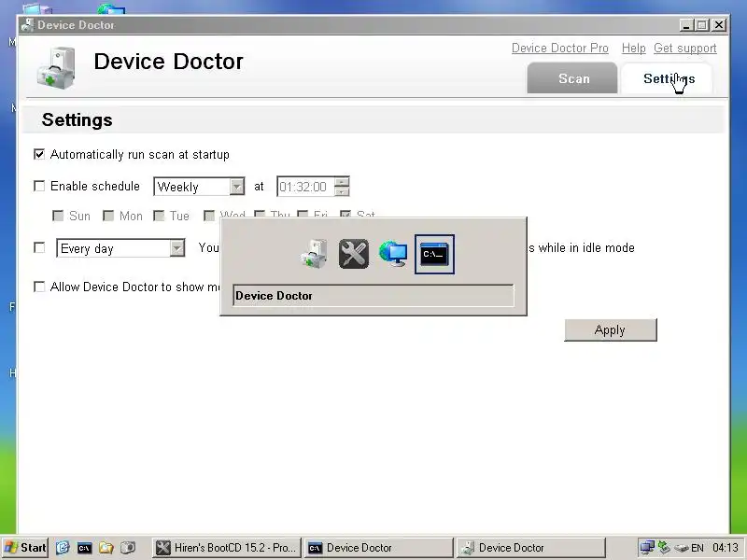747x560 pixels.
Task: Toggle Automatically run scan at startup
Action: coord(39,154)
